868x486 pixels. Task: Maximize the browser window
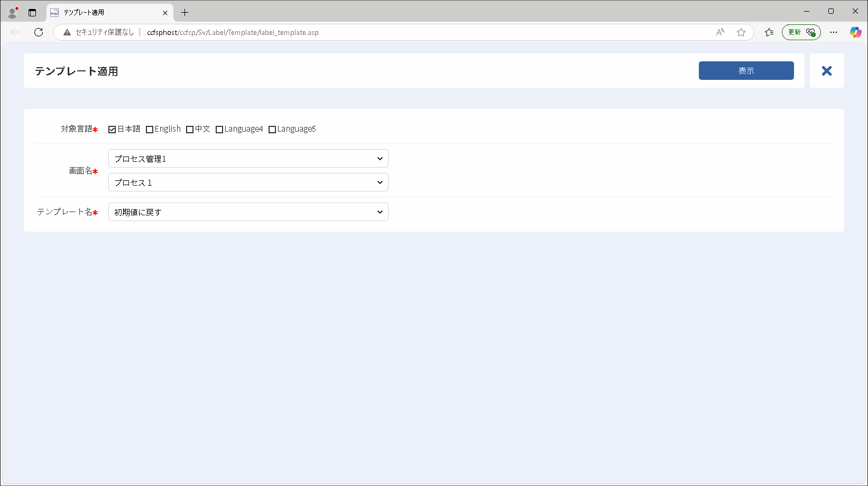coord(831,11)
